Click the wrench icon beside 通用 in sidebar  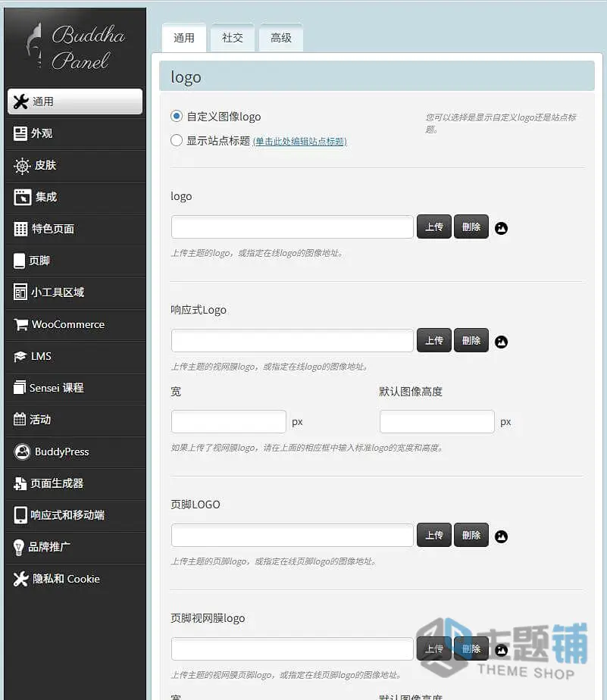(x=21, y=102)
